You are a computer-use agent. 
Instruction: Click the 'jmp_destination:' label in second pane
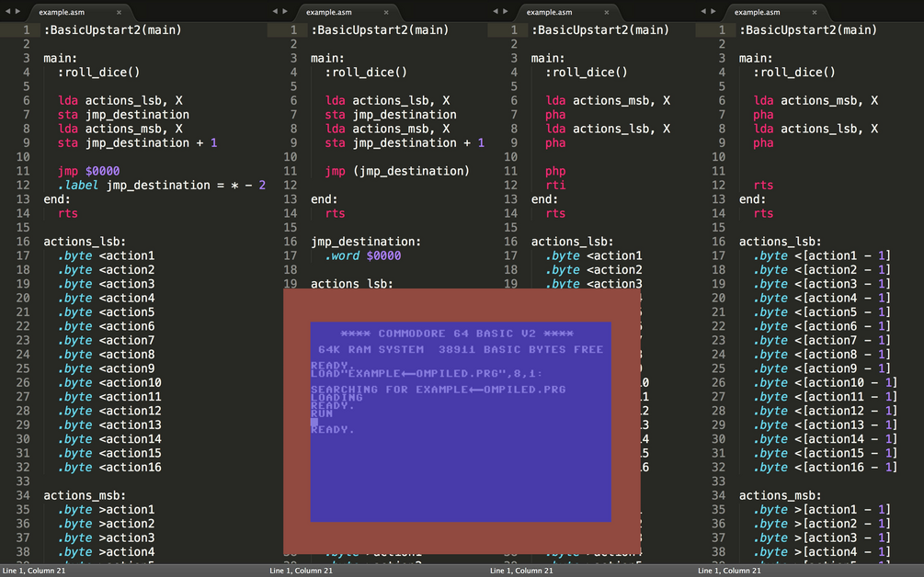(x=366, y=242)
